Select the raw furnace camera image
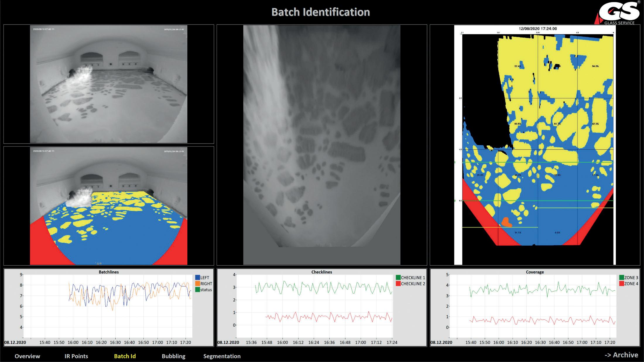644x362 pixels. 109,84
